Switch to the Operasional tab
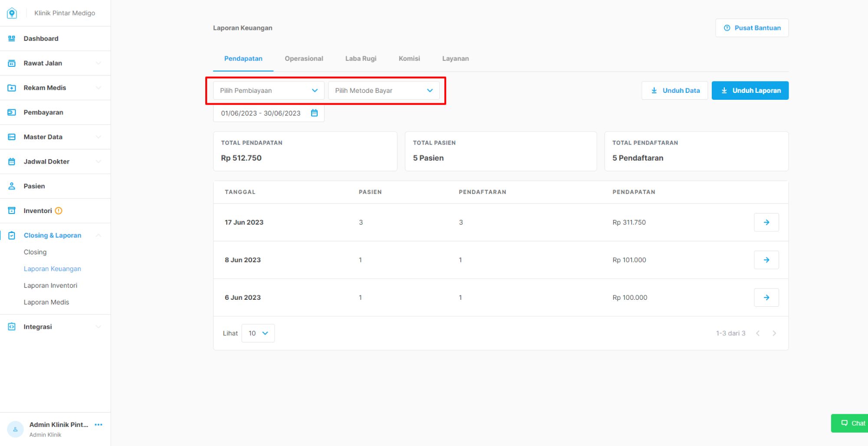 [x=304, y=59]
